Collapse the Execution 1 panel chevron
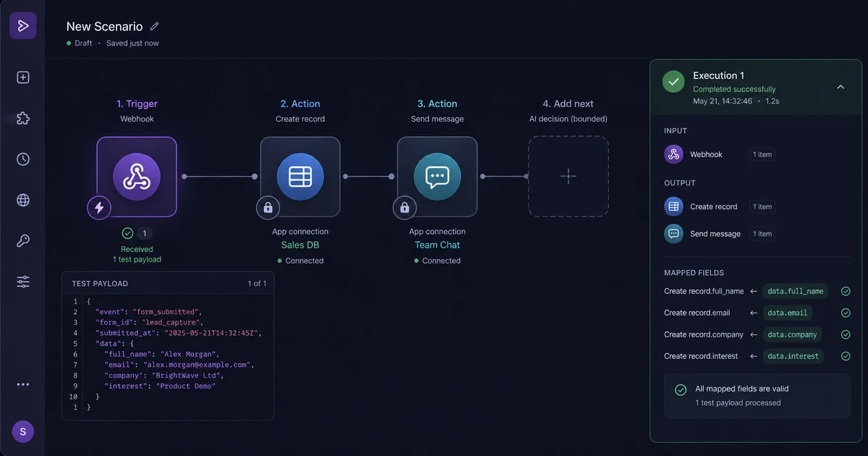The width and height of the screenshot is (868, 456). [x=841, y=87]
